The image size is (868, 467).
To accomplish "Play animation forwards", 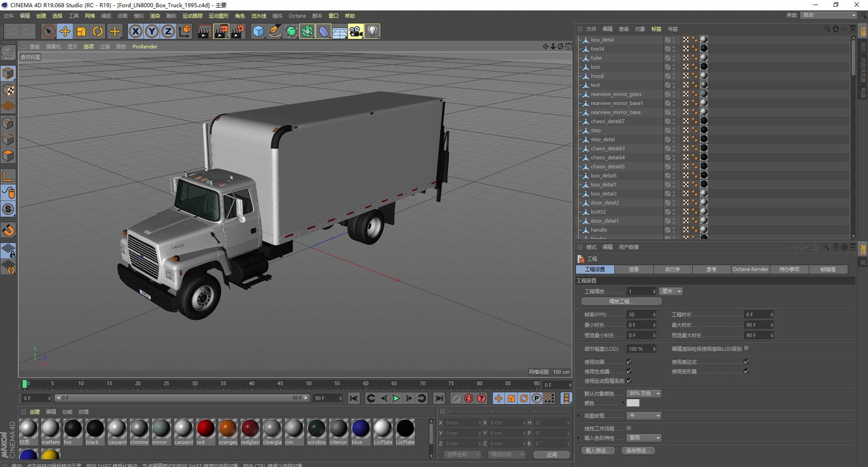I will (396, 398).
